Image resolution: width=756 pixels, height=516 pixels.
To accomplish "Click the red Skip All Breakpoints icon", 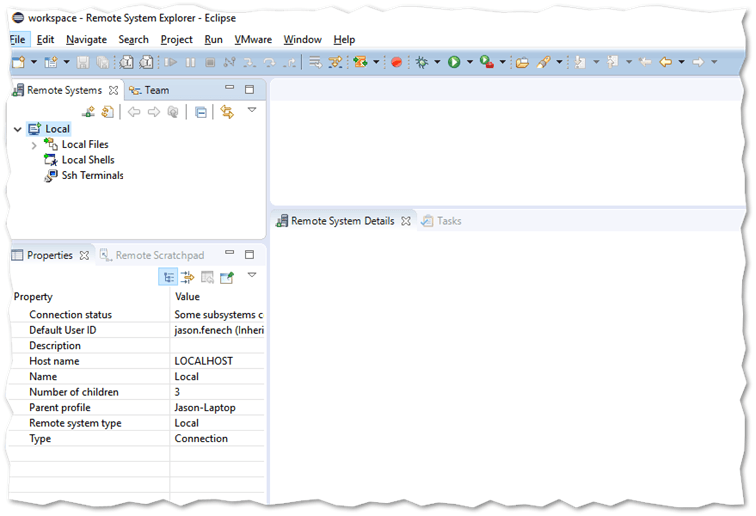I will 396,62.
